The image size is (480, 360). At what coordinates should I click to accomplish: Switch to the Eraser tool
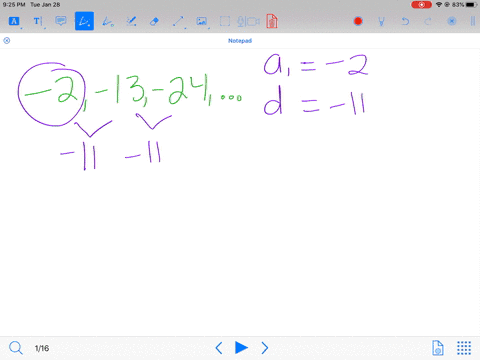pyautogui.click(x=154, y=21)
